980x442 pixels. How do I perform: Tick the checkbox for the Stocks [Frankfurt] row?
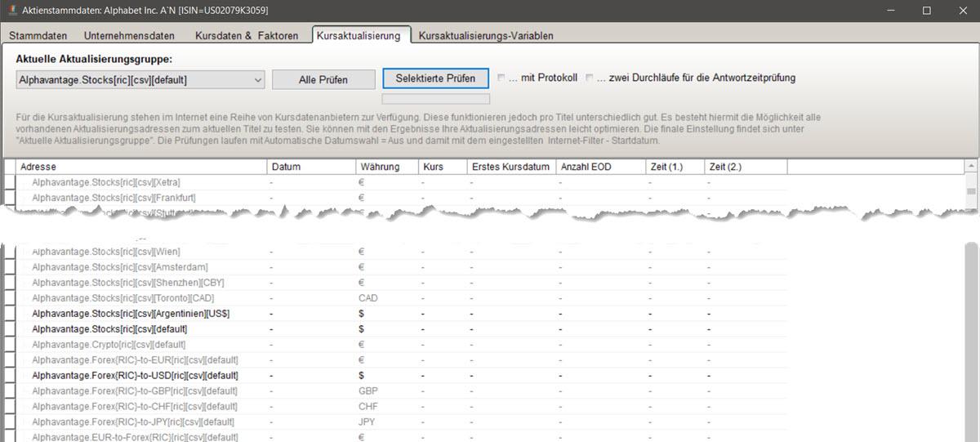(10, 198)
